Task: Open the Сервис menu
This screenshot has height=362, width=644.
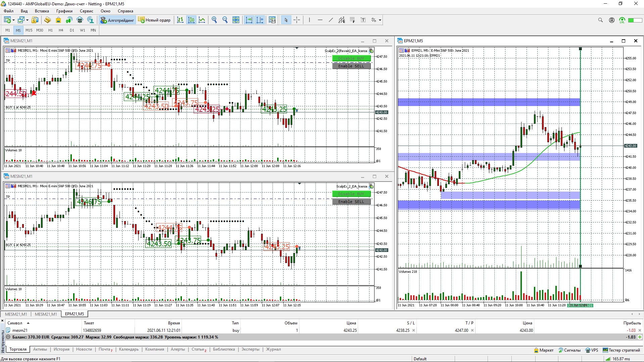Action: (x=87, y=11)
